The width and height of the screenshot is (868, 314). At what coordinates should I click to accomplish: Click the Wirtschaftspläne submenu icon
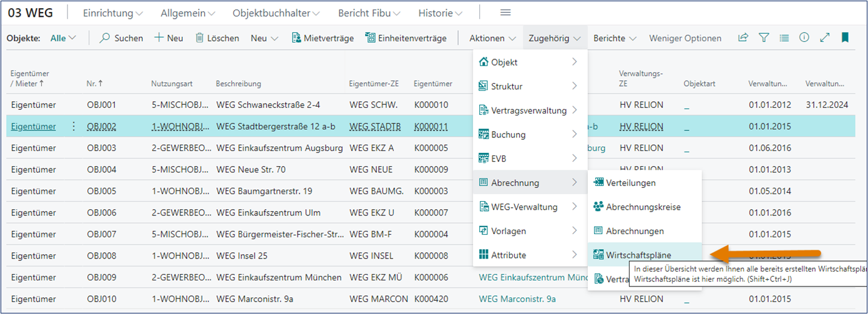pos(598,255)
